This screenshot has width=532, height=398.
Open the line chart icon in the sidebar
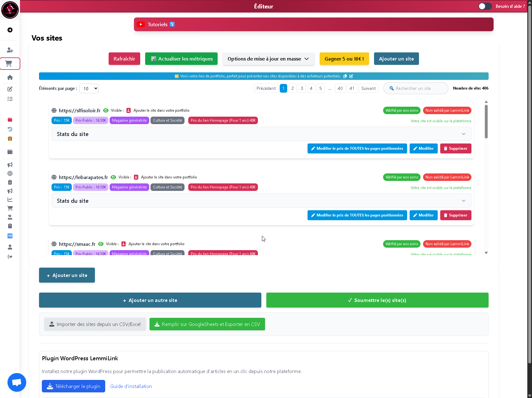[x=10, y=200]
